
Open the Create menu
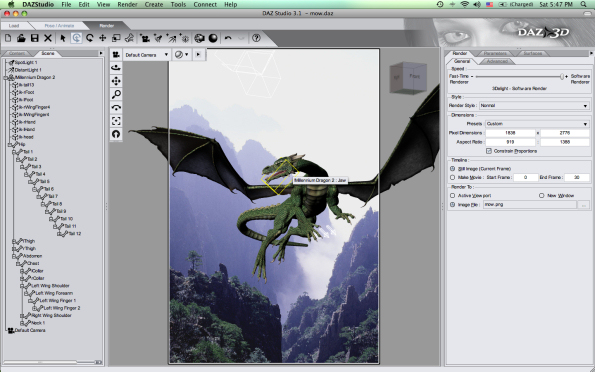(154, 5)
